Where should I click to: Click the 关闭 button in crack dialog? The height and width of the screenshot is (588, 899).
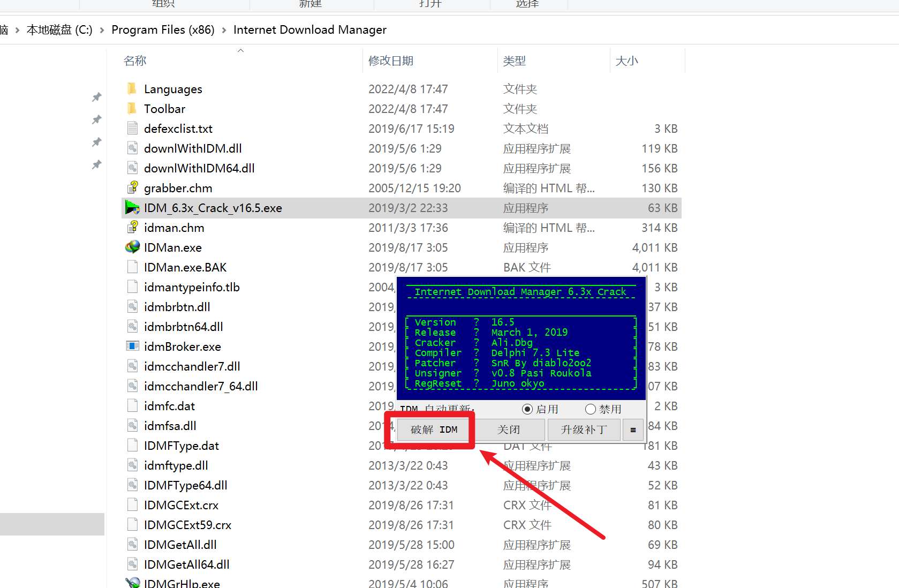(509, 429)
